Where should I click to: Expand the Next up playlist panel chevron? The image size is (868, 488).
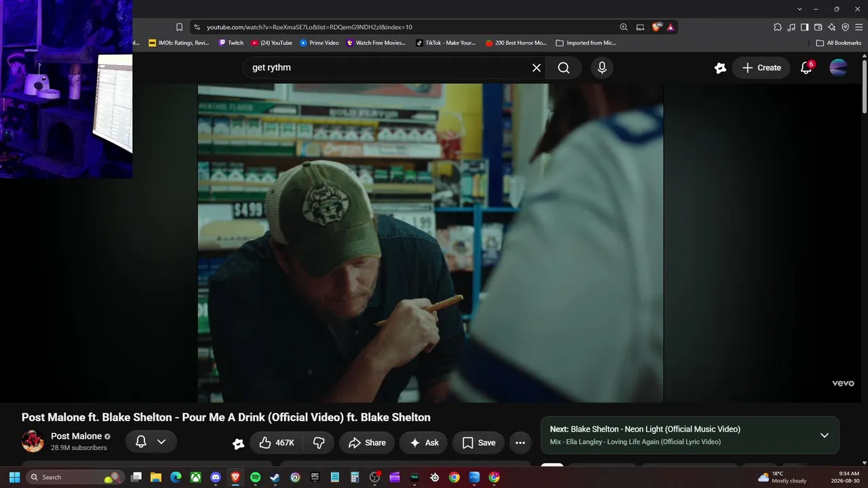(825, 435)
